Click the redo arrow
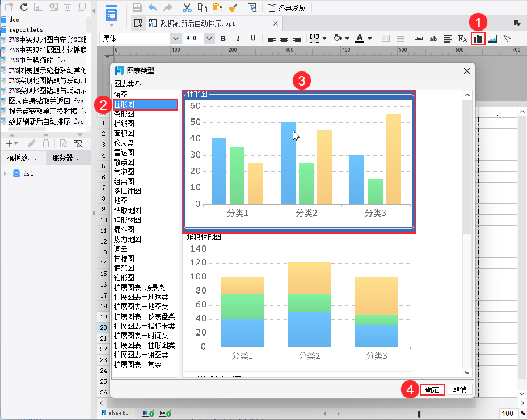 tap(167, 8)
